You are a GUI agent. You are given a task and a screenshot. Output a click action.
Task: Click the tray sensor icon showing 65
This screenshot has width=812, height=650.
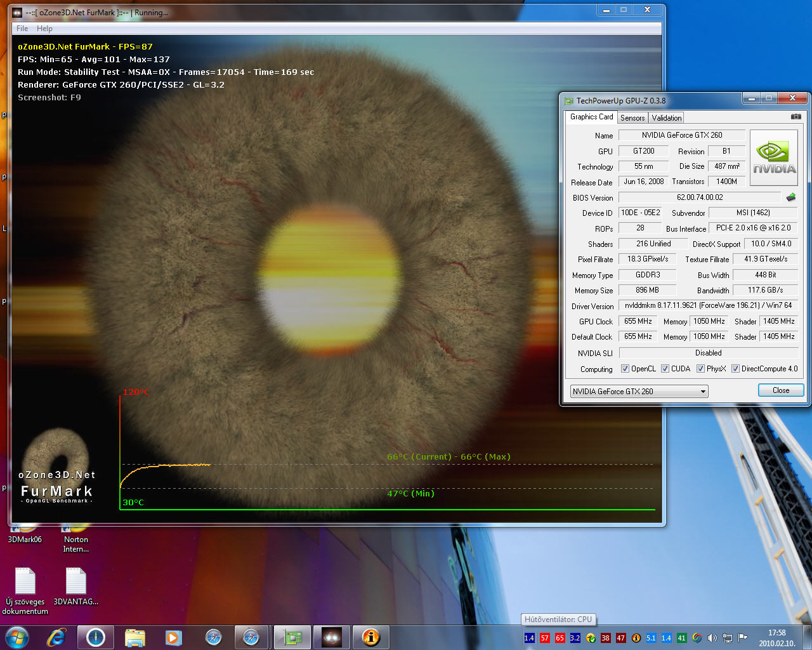tap(560, 638)
